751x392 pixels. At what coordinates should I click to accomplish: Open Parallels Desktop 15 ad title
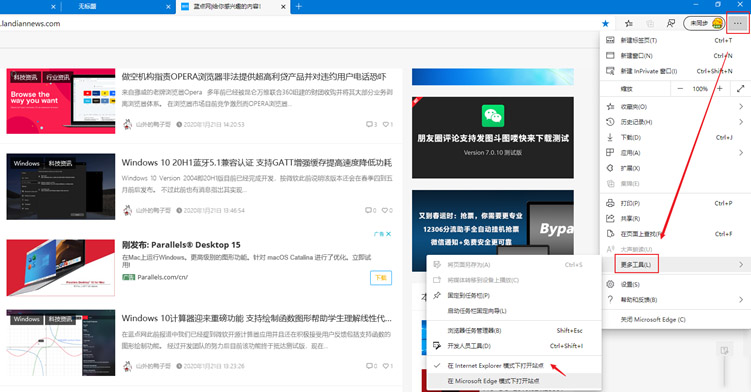pos(181,245)
